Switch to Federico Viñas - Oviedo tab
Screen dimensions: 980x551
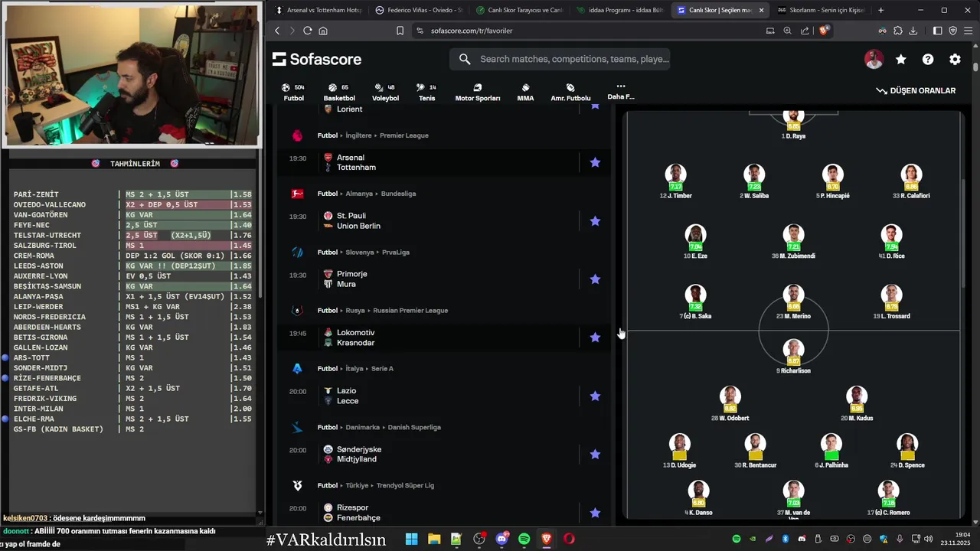tap(418, 10)
